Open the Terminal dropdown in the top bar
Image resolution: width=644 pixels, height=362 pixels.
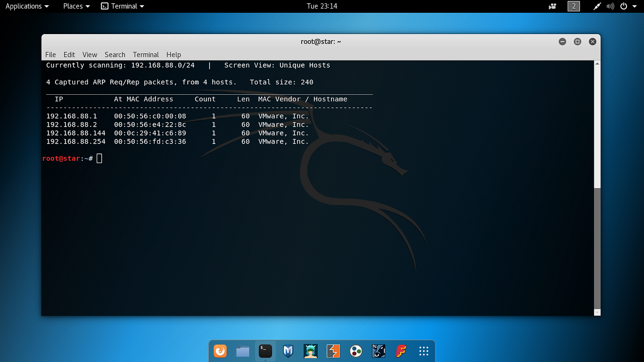tap(122, 6)
